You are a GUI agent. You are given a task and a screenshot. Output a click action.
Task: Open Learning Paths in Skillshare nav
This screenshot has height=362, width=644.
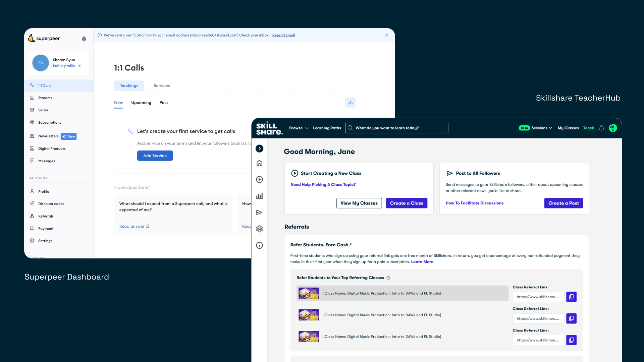point(327,128)
